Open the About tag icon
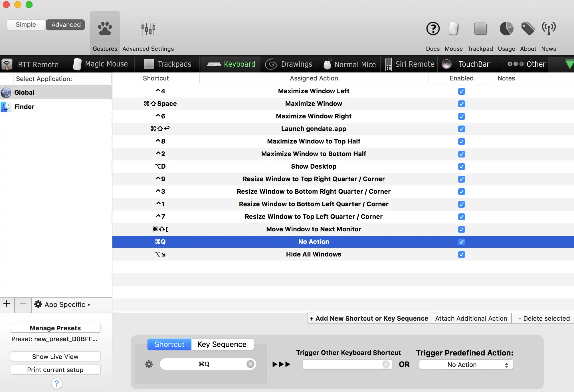 point(528,29)
